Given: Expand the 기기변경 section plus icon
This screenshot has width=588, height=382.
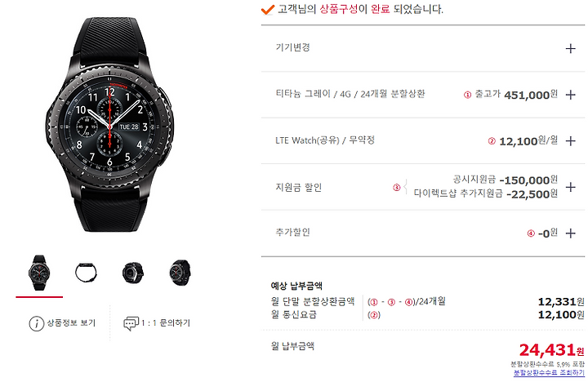Looking at the screenshot, I should click(x=570, y=48).
